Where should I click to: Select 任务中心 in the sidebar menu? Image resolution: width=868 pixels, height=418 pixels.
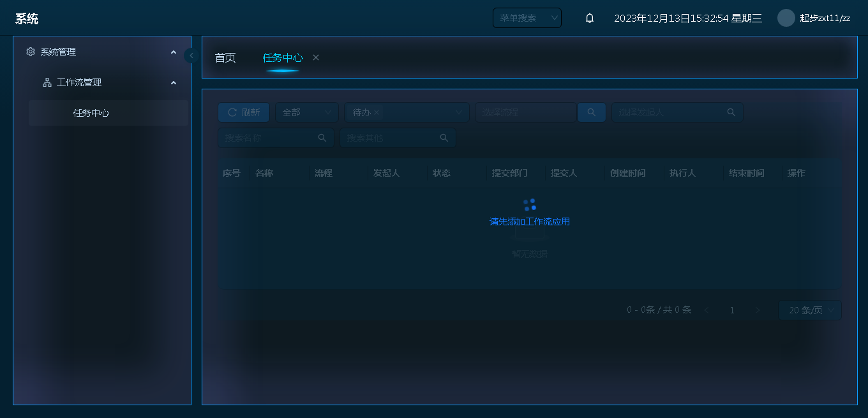tap(91, 113)
